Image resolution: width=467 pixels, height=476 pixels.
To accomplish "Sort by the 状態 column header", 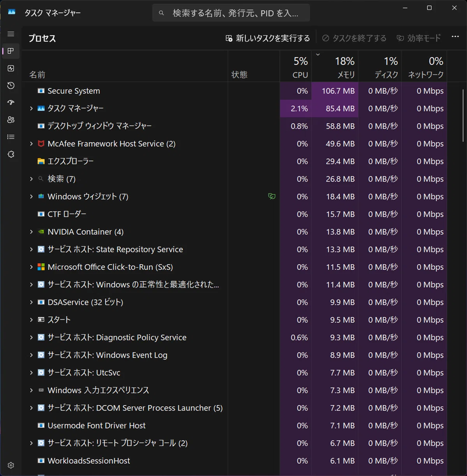I will (254, 67).
